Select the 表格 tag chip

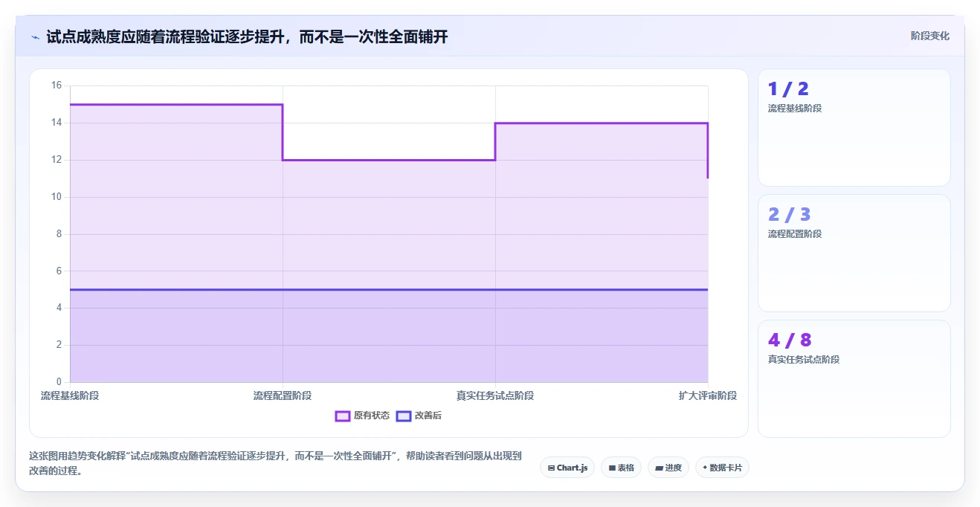621,468
